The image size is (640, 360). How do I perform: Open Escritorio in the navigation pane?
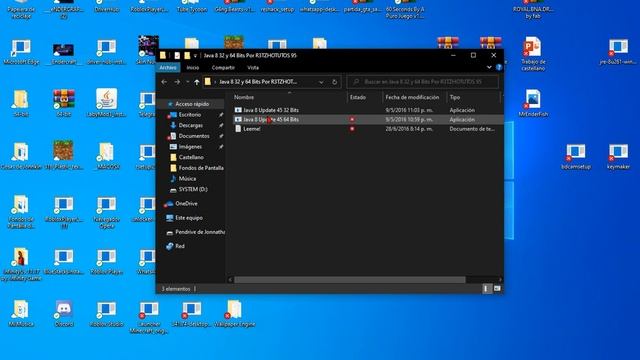pyautogui.click(x=190, y=115)
